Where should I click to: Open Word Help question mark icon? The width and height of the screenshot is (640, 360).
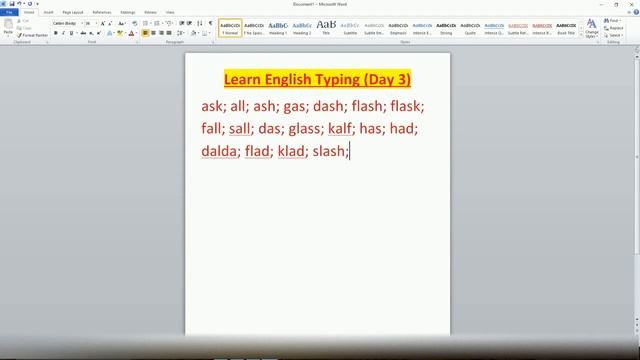coord(636,12)
